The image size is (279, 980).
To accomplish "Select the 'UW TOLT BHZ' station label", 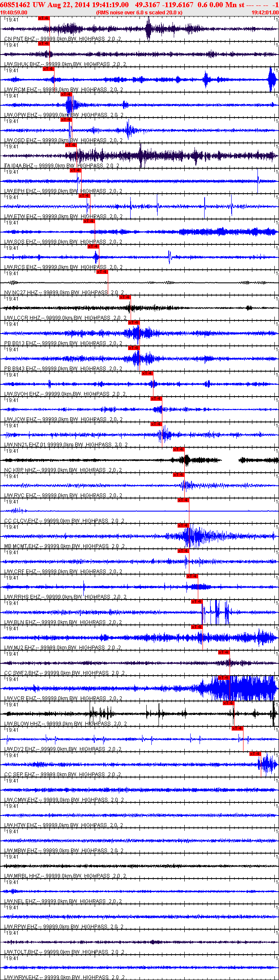I will tap(22, 952).
